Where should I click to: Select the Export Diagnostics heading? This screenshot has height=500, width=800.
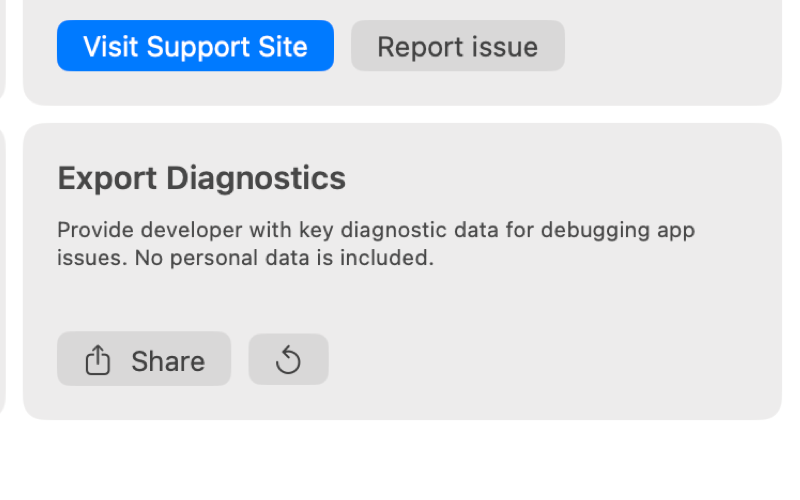pos(202,179)
